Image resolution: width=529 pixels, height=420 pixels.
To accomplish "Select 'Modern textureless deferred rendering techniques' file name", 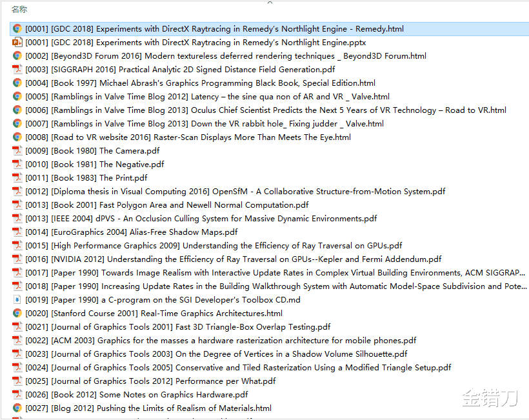I will (x=226, y=55).
